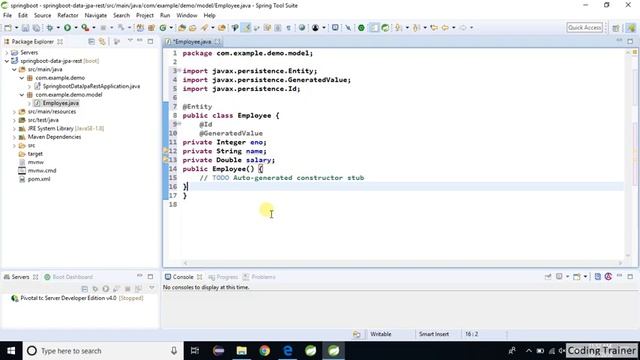Open the Debug configurations dropdown arrow
640x360 pixels.
pyautogui.click(x=58, y=28)
